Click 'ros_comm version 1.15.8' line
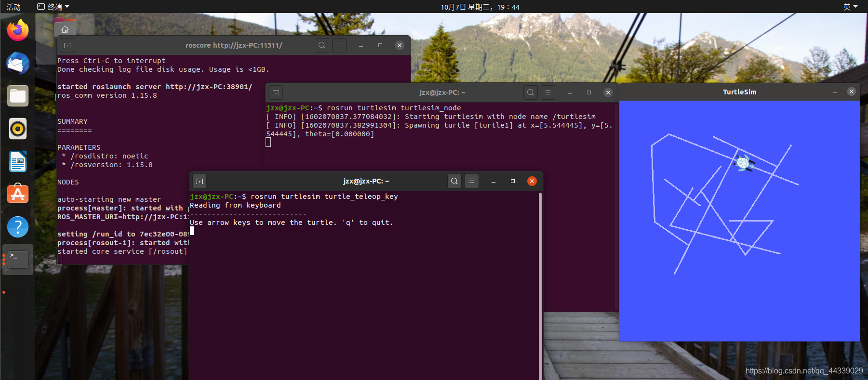Image resolution: width=868 pixels, height=380 pixels. point(107,95)
